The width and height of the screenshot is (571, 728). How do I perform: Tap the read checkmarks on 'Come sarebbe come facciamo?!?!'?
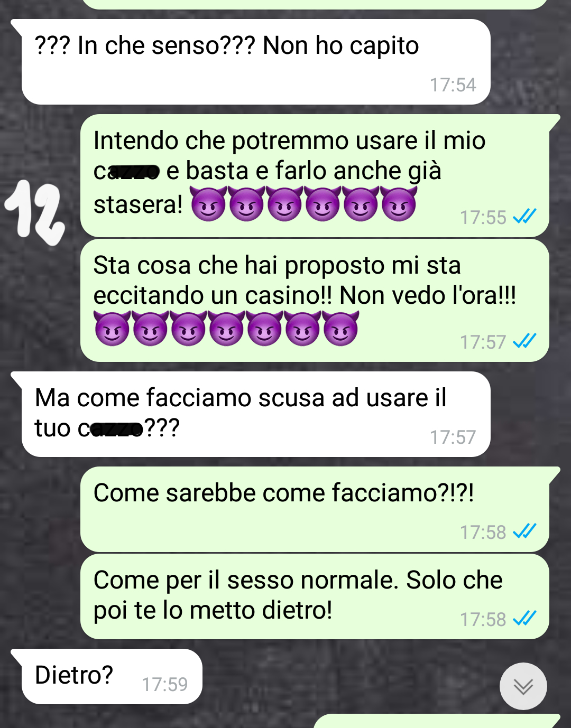[524, 531]
